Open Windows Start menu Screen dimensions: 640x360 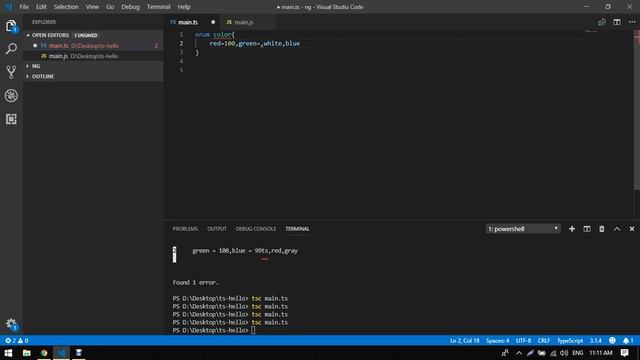pyautogui.click(x=8, y=353)
